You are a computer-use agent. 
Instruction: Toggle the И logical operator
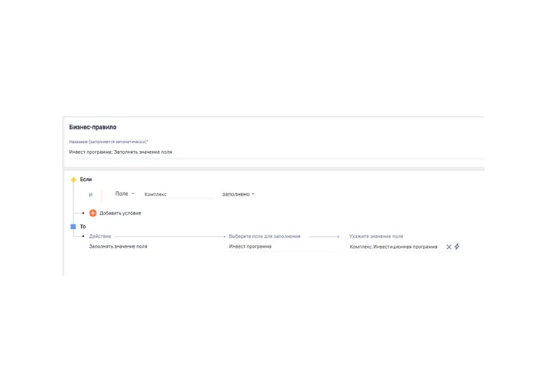click(x=91, y=195)
